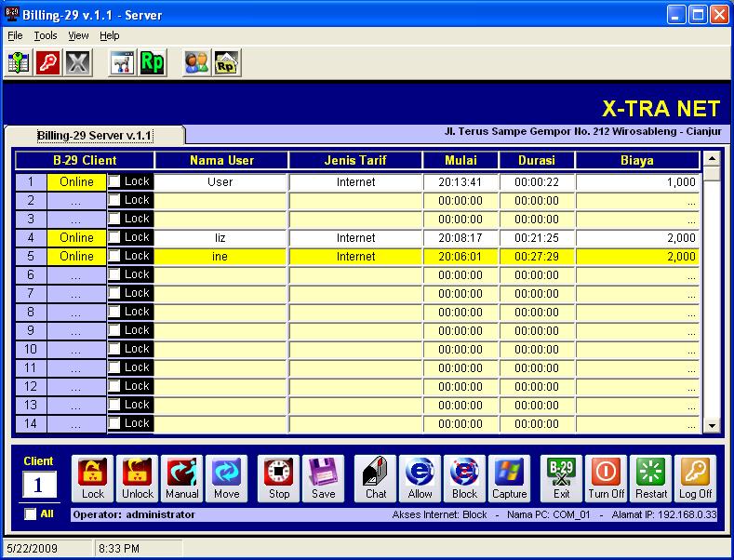Click the Lock button with padlock icon
The image size is (734, 560).
pyautogui.click(x=93, y=478)
